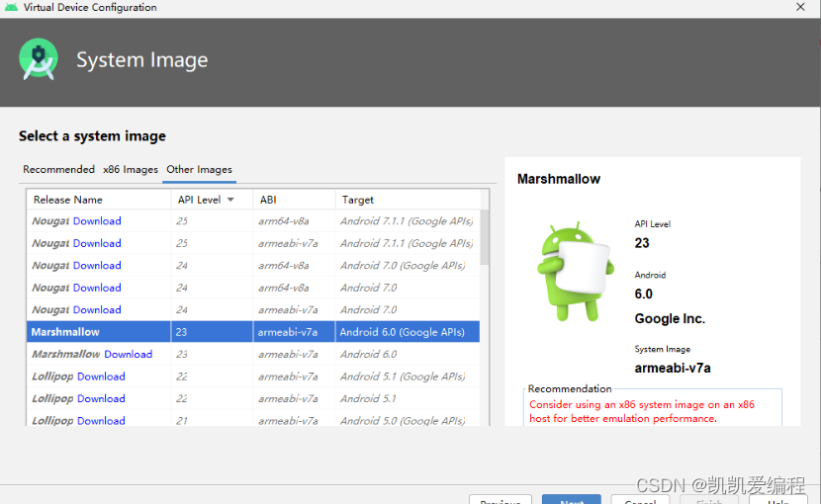Download Nougat API 24 armeabi-v7a image
821x504 pixels.
[97, 310]
